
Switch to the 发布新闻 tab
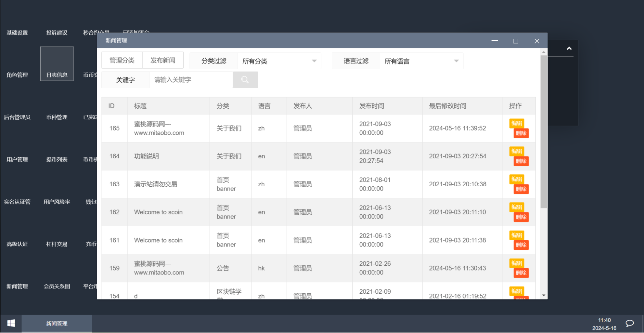[163, 60]
